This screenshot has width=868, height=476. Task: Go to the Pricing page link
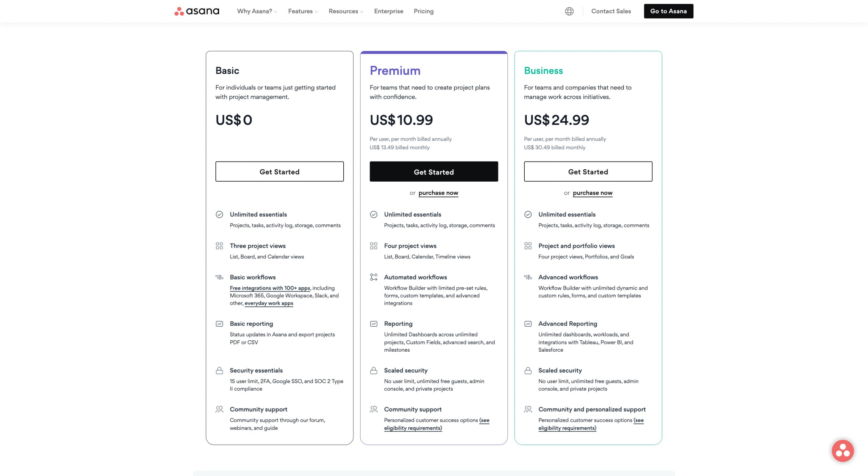click(423, 11)
